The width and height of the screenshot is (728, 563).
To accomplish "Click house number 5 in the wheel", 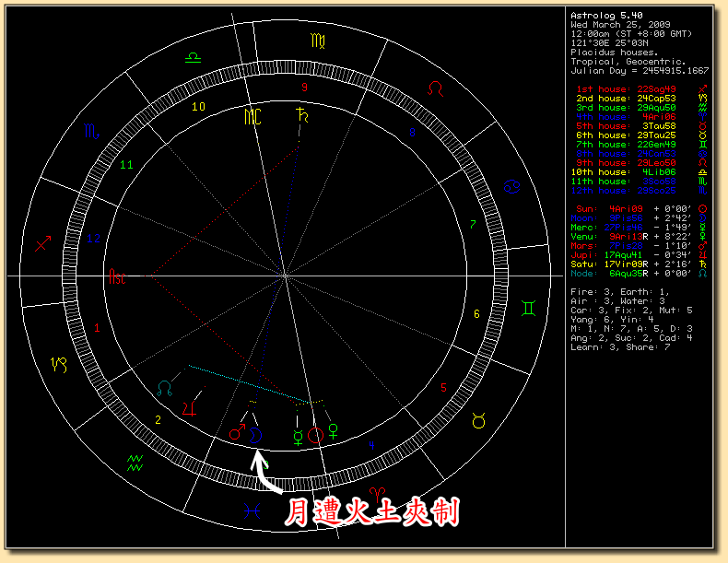I will (x=443, y=388).
